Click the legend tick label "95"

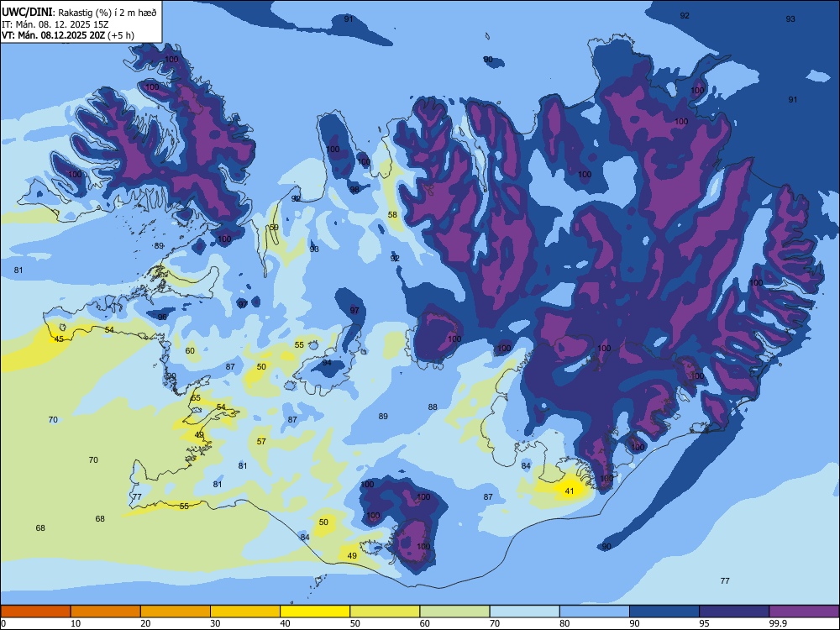[704, 623]
